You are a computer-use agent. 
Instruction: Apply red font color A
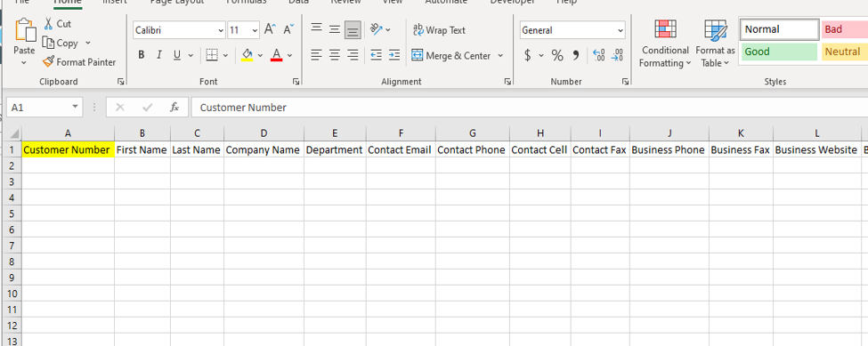(x=276, y=55)
